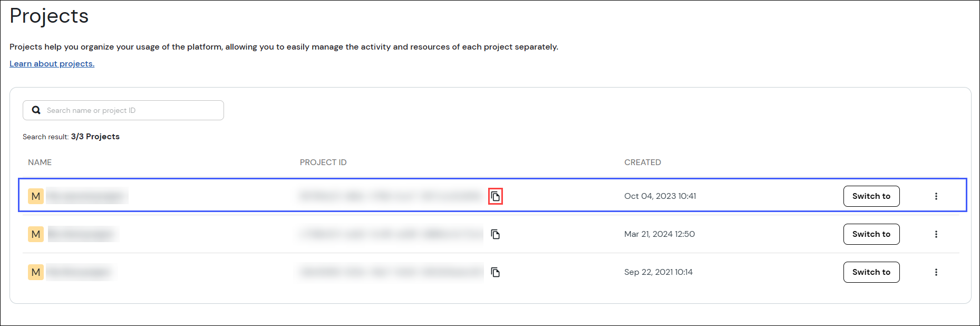Open the Learn about projects link
Screen dimensions: 980x326
(x=52, y=64)
